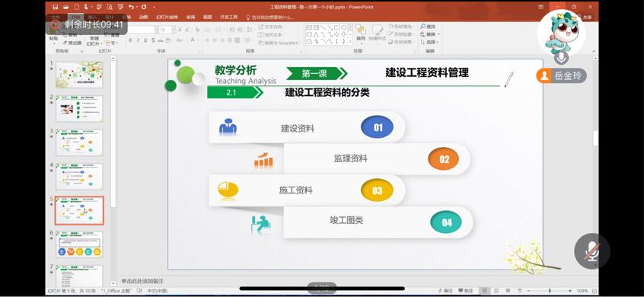Click the 施工资料 text on slide
Screen dimensions: 644x297
click(x=295, y=190)
